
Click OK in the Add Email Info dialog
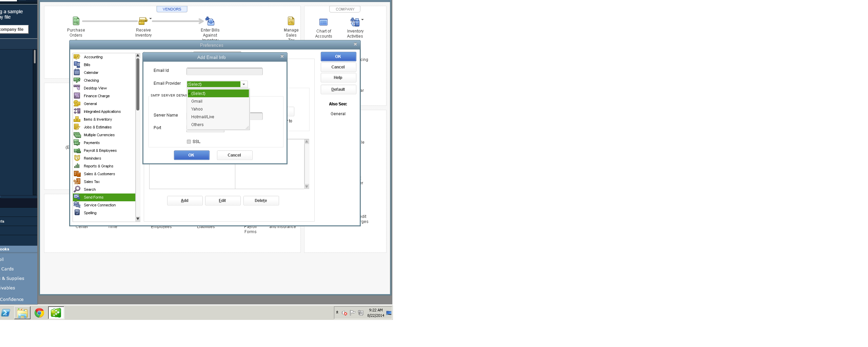pos(192,155)
